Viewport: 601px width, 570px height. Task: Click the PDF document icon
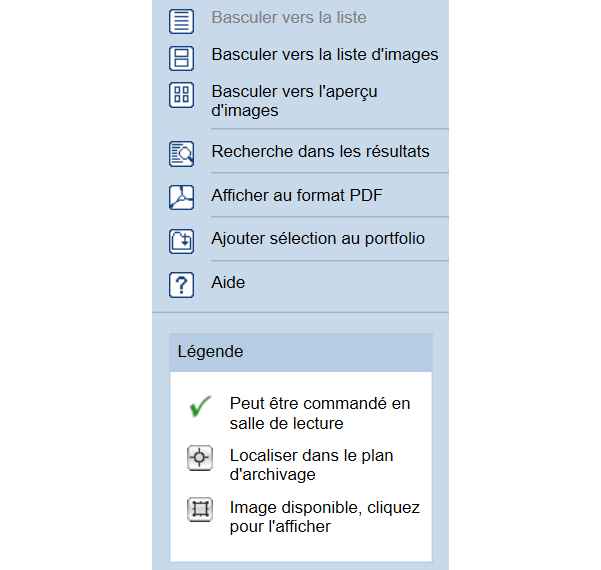[x=181, y=197]
